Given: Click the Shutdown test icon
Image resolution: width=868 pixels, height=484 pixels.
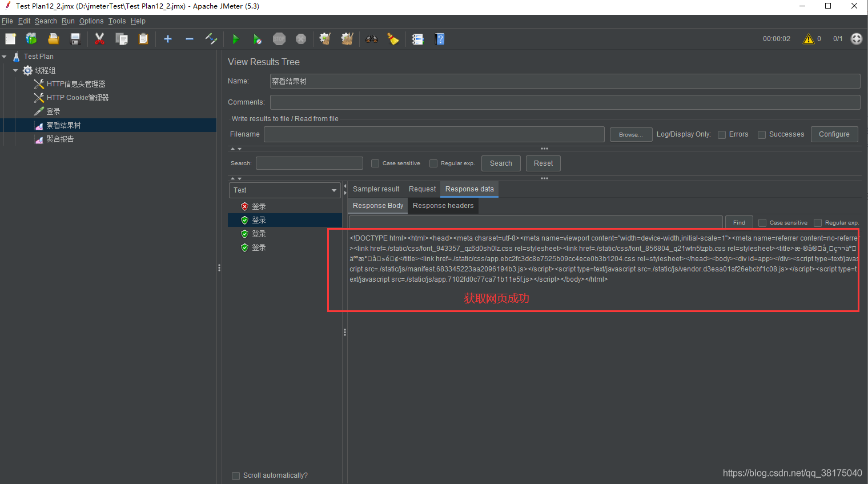Looking at the screenshot, I should pos(301,39).
